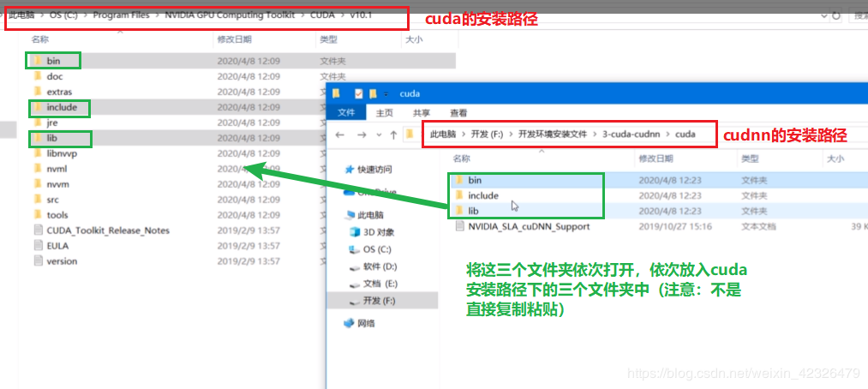Click 此电脑 in cuda window breadcrumb
The width and height of the screenshot is (868, 389).
point(442,134)
